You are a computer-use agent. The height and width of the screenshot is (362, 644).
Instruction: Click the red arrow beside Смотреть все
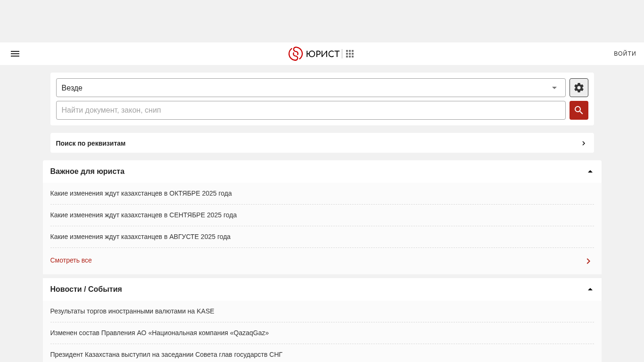point(588,261)
